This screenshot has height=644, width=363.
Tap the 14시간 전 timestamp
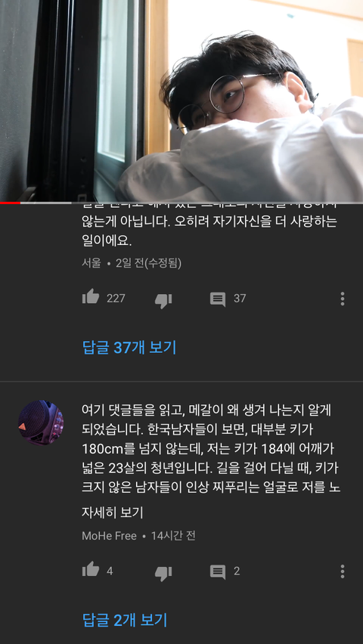(x=172, y=536)
